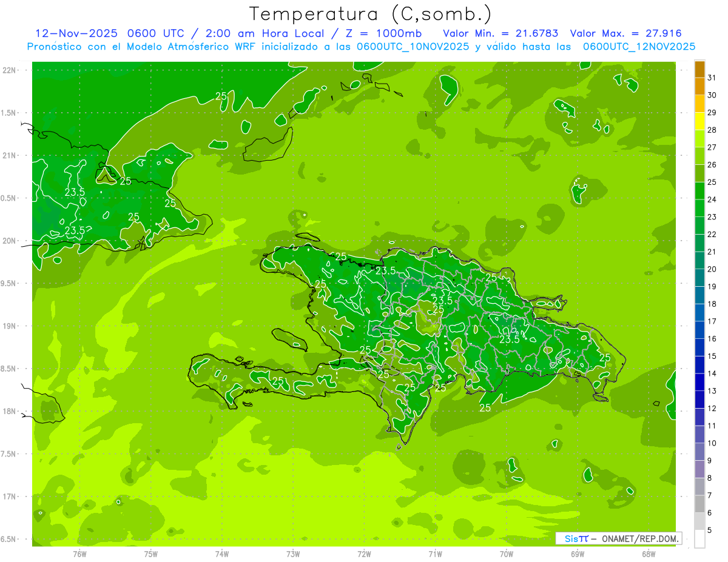Click the '24' value on the color legend
This screenshot has width=728, height=562.
click(712, 199)
